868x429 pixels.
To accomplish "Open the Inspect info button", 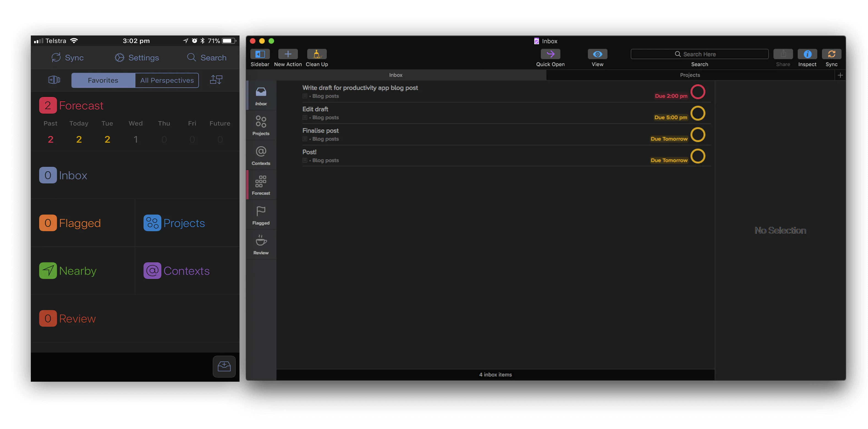I will click(807, 54).
